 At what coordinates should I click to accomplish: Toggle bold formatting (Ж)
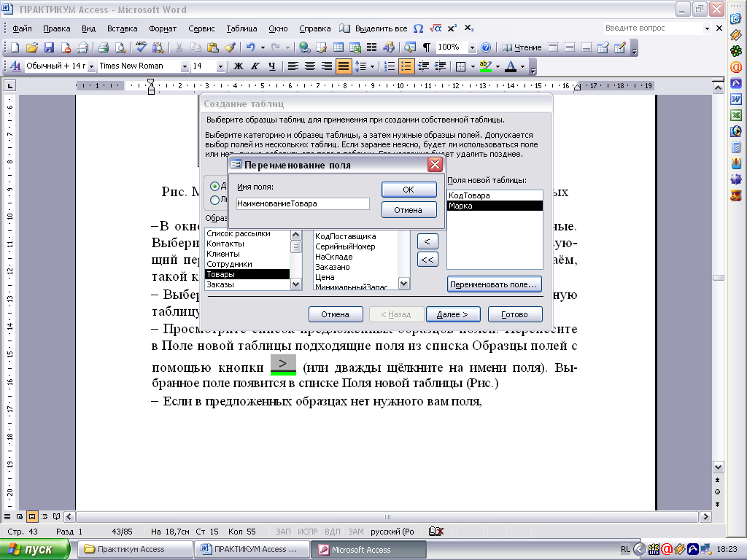point(239,66)
